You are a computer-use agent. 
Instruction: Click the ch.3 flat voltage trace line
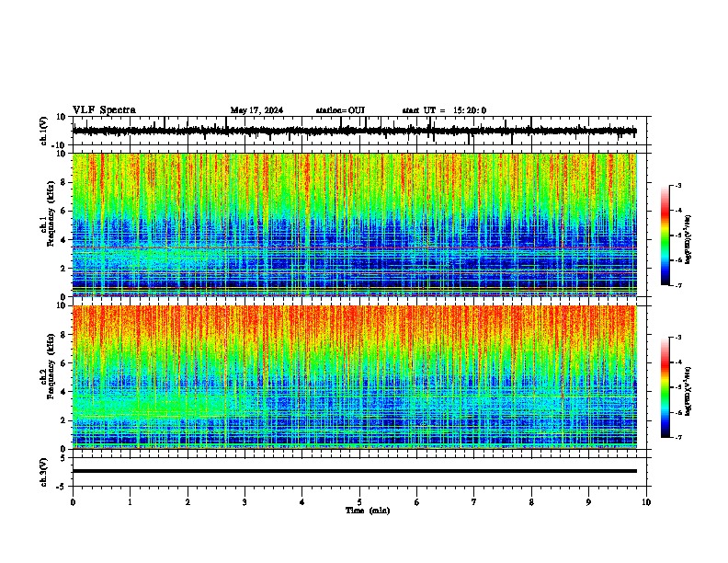[x=354, y=471]
